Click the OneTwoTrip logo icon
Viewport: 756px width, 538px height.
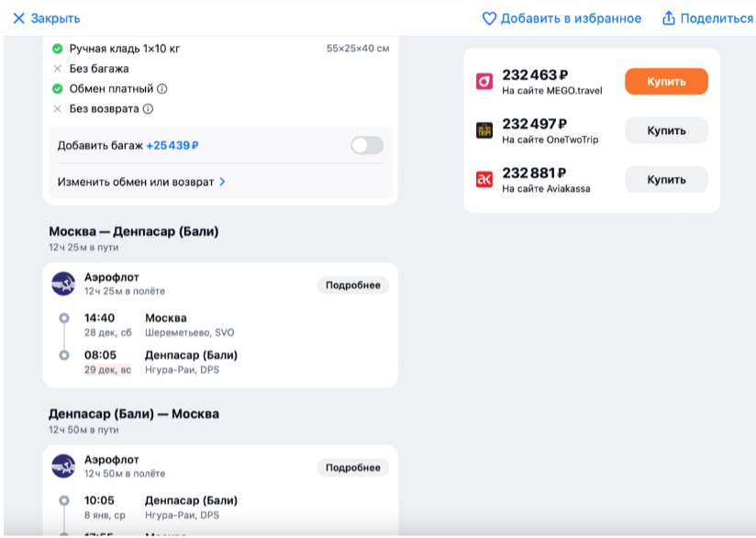(484, 130)
